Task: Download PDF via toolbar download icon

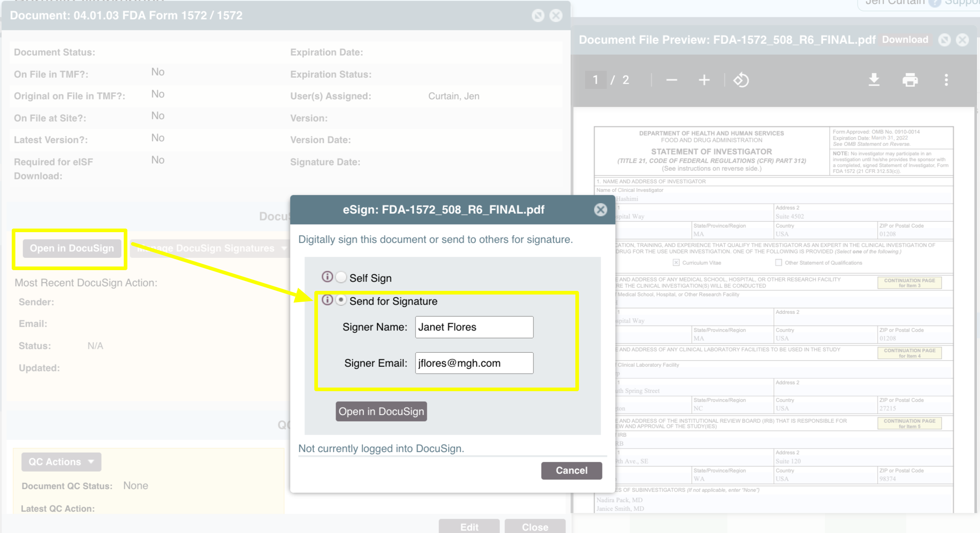Action: (x=874, y=80)
